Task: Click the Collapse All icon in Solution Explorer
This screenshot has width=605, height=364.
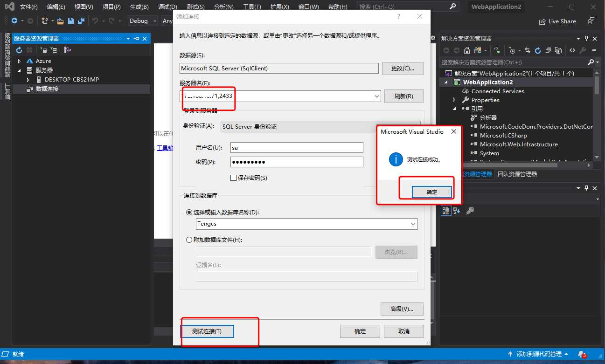Action: pos(548,50)
